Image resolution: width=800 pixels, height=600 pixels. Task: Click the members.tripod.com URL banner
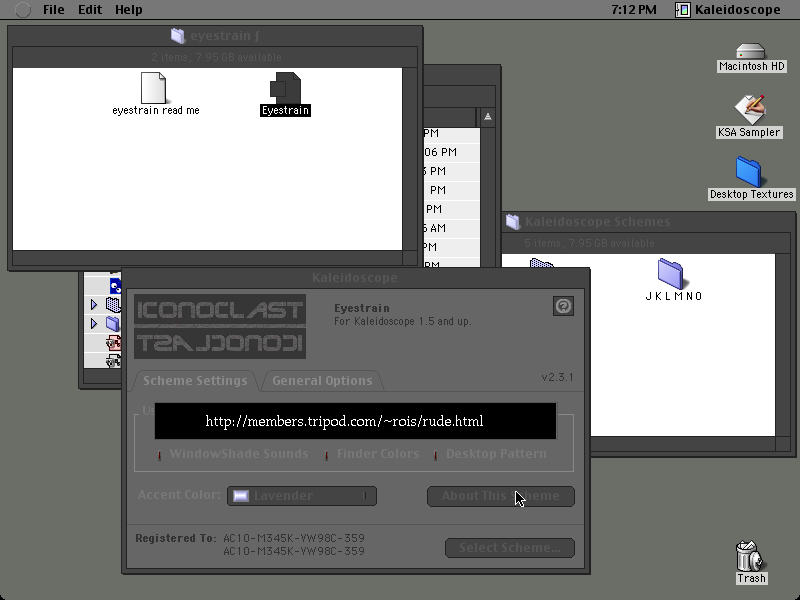click(x=355, y=421)
